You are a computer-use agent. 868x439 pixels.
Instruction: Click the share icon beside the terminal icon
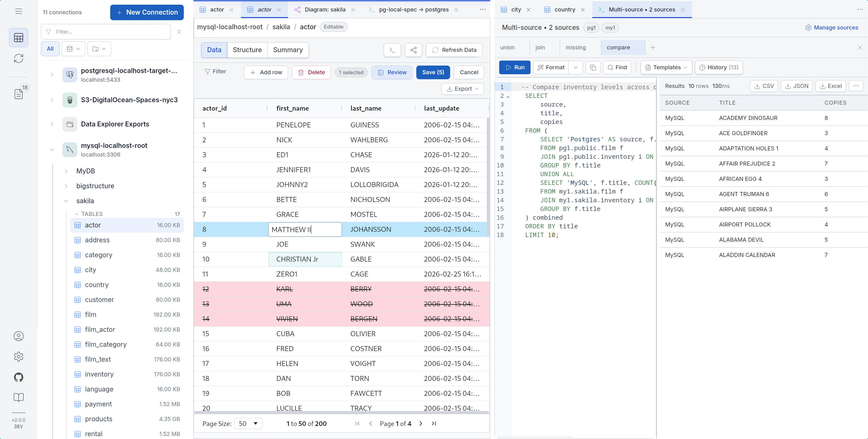coord(414,50)
